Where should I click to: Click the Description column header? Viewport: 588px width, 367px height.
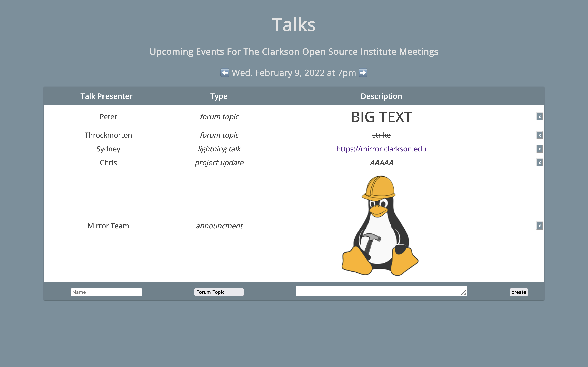pyautogui.click(x=381, y=96)
